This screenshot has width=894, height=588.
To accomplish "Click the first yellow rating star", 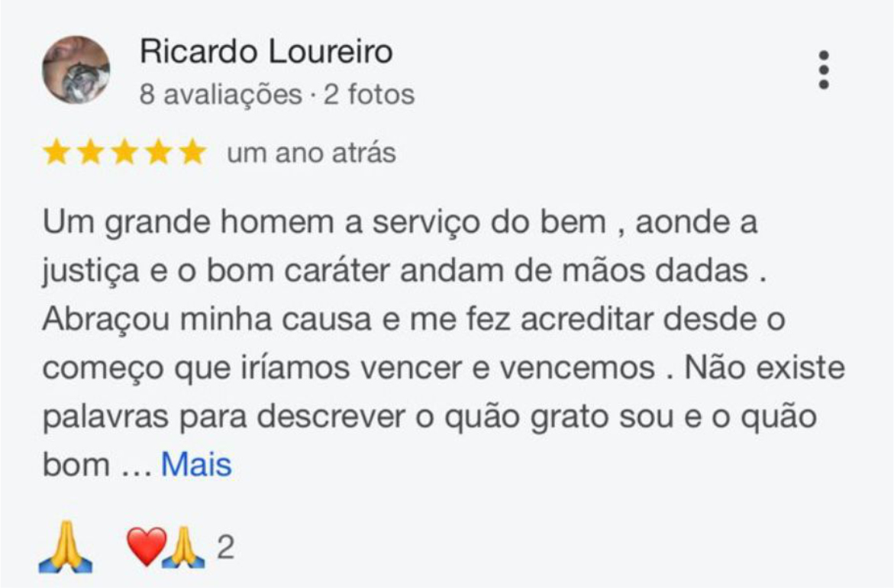I will [x=55, y=153].
